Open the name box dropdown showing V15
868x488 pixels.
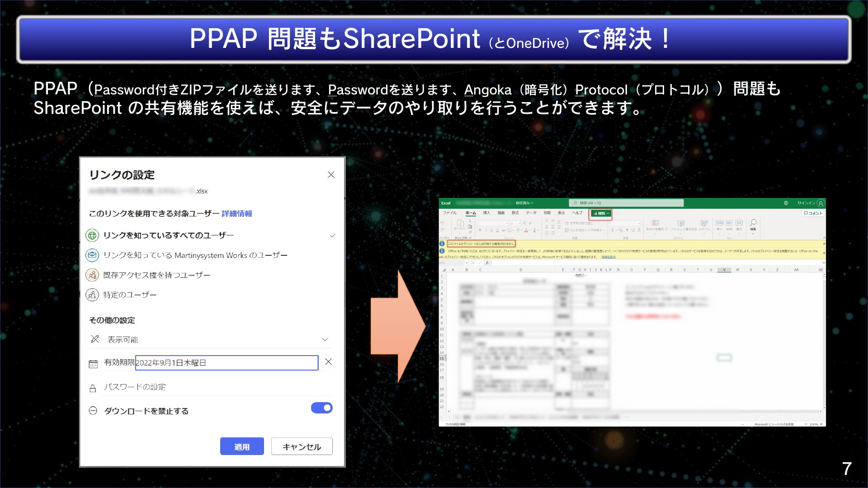point(466,263)
